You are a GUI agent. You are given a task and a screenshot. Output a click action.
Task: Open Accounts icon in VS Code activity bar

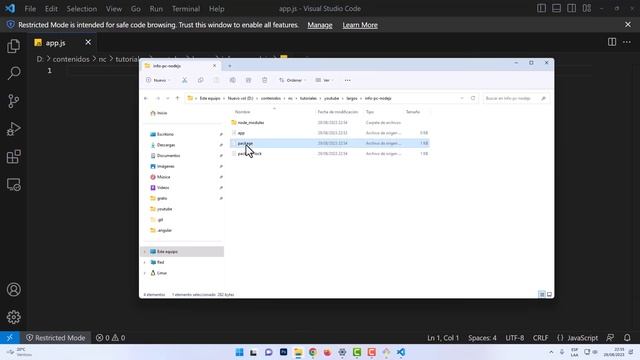[x=13, y=289]
